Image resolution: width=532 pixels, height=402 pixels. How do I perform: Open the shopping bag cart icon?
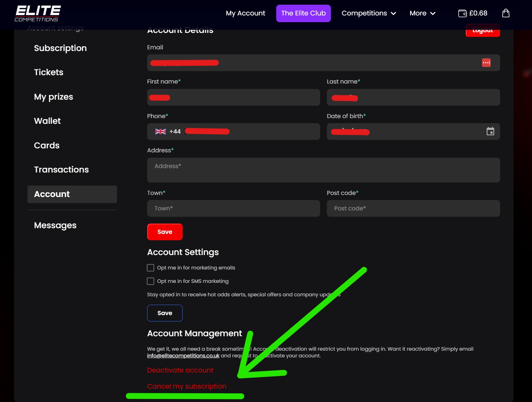pyautogui.click(x=506, y=13)
